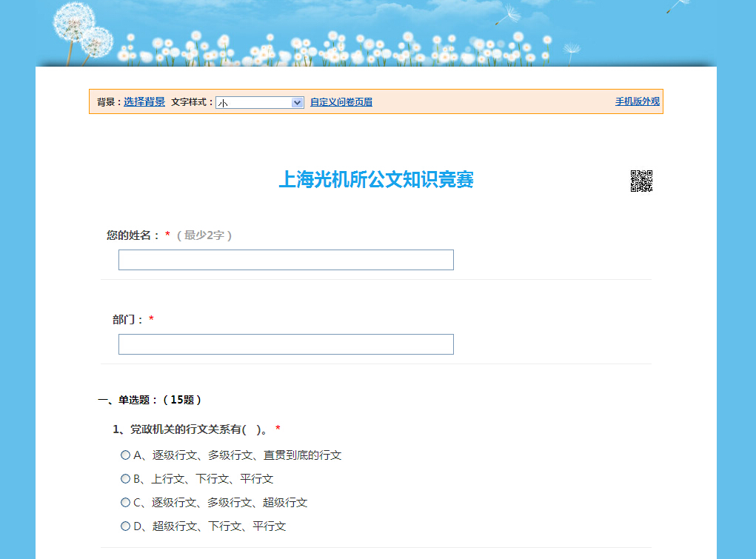Click the 自定义问卷页眉 link
The height and width of the screenshot is (559, 756).
pos(341,102)
